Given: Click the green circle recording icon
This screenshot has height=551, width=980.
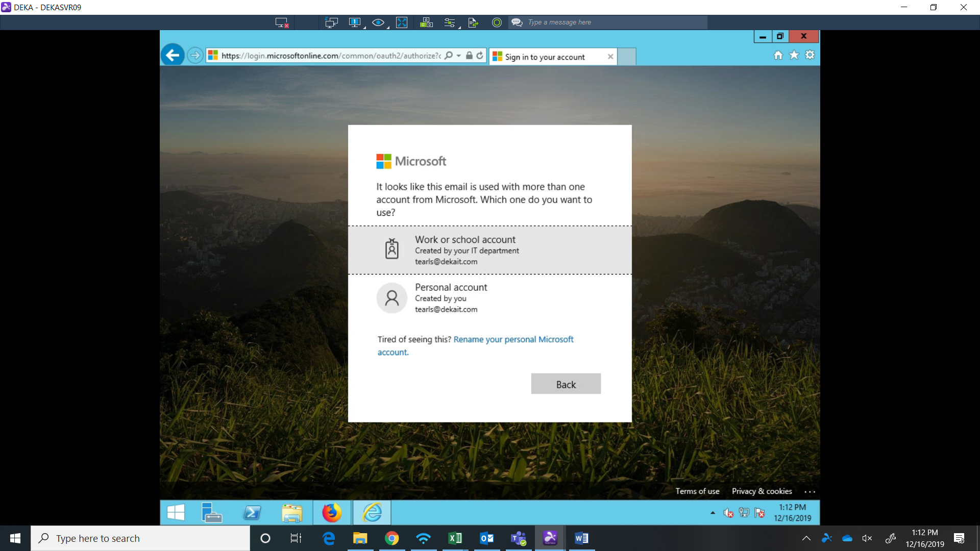Looking at the screenshot, I should coord(497,22).
